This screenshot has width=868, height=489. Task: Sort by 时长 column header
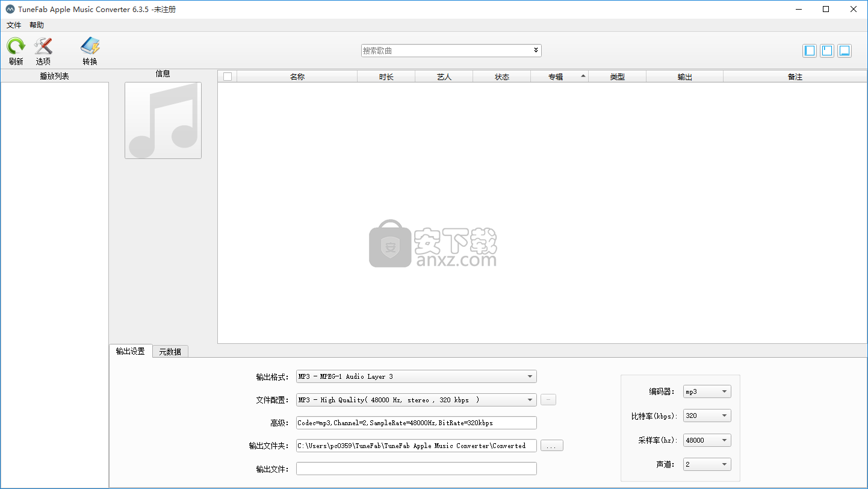click(386, 76)
